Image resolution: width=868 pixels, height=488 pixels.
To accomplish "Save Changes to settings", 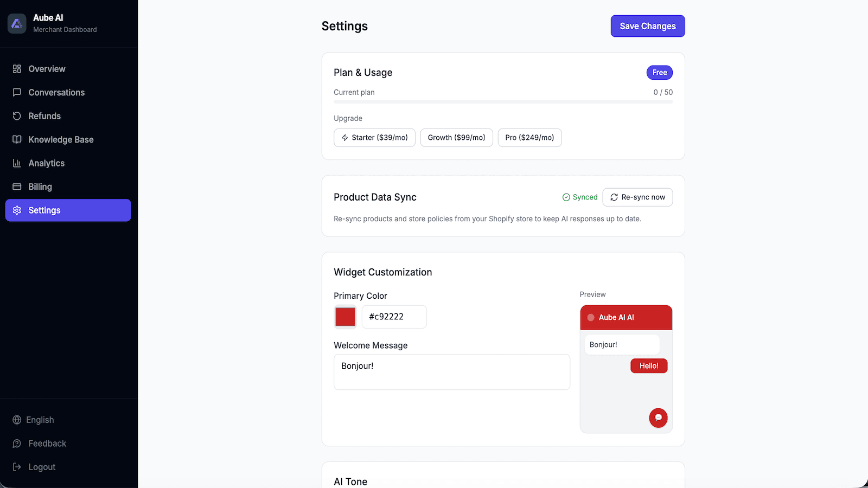I will pyautogui.click(x=648, y=26).
